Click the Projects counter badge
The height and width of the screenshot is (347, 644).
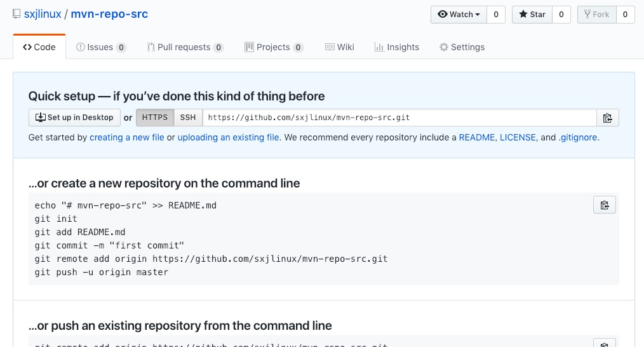[298, 47]
